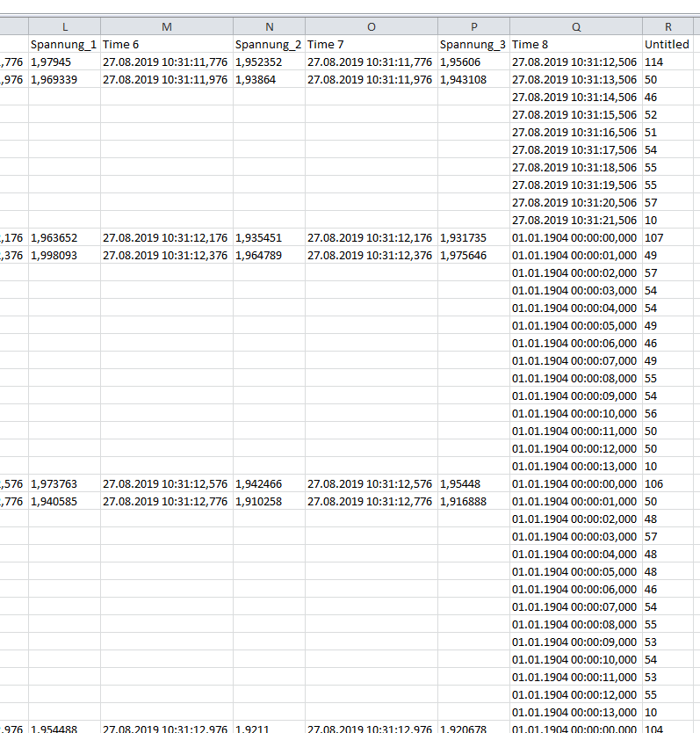Select column M header
The width and height of the screenshot is (700, 733).
(167, 26)
